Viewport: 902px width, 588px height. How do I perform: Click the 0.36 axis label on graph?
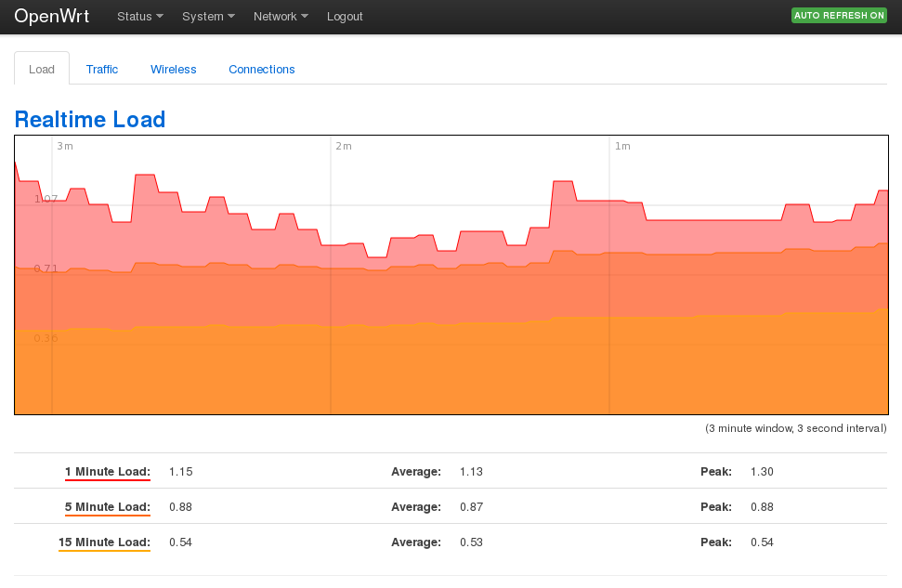tap(46, 338)
